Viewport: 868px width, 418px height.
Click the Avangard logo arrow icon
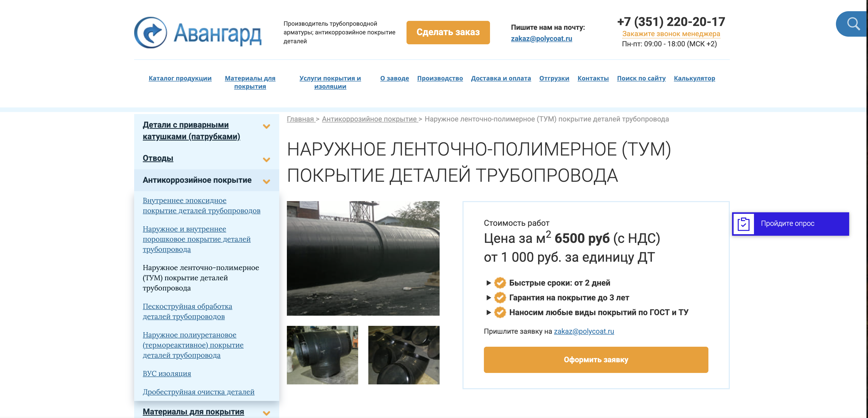(151, 33)
